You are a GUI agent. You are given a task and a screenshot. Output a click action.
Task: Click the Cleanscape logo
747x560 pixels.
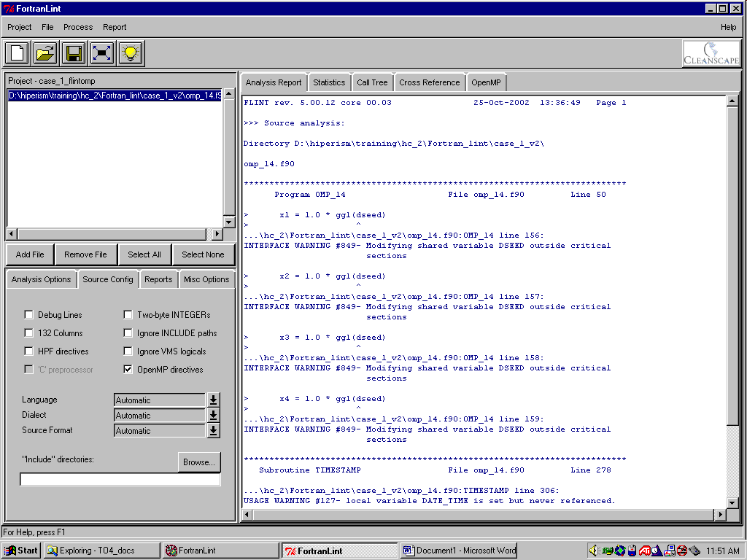(x=711, y=53)
